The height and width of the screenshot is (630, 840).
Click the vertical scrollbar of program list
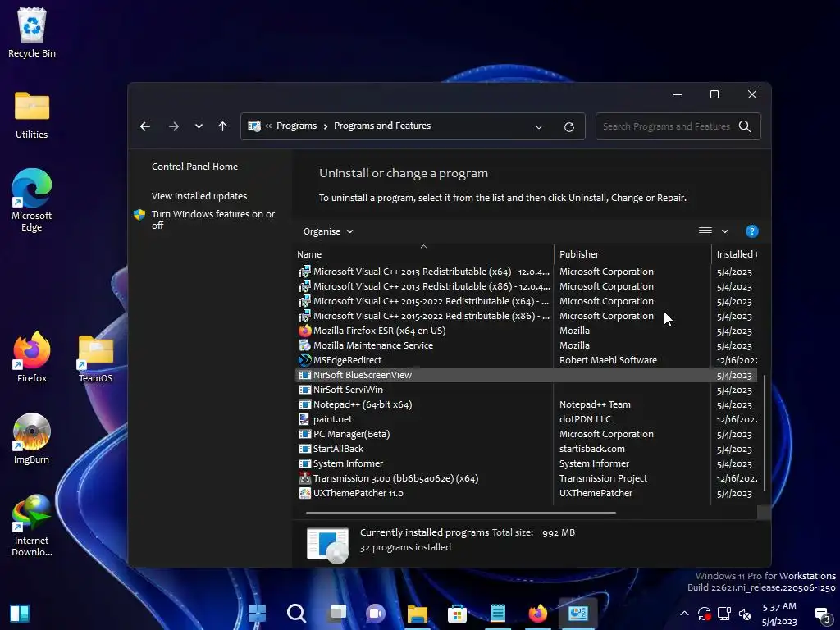click(x=764, y=433)
